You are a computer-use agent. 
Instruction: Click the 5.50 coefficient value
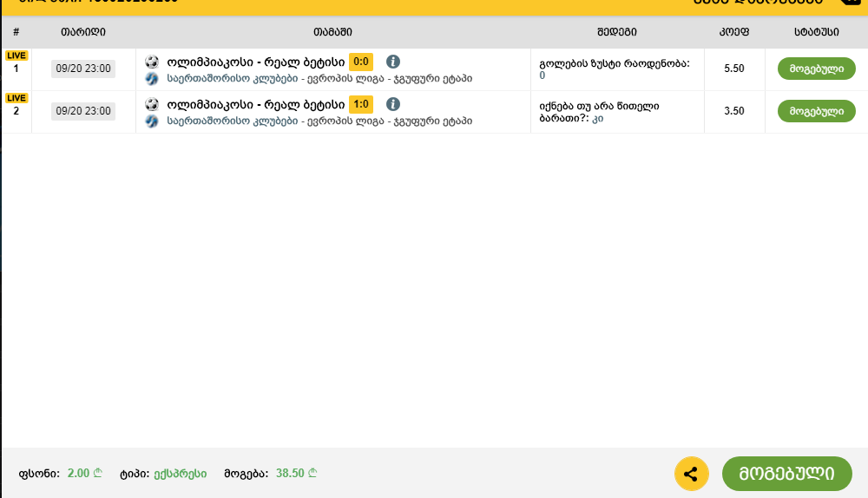coord(734,69)
